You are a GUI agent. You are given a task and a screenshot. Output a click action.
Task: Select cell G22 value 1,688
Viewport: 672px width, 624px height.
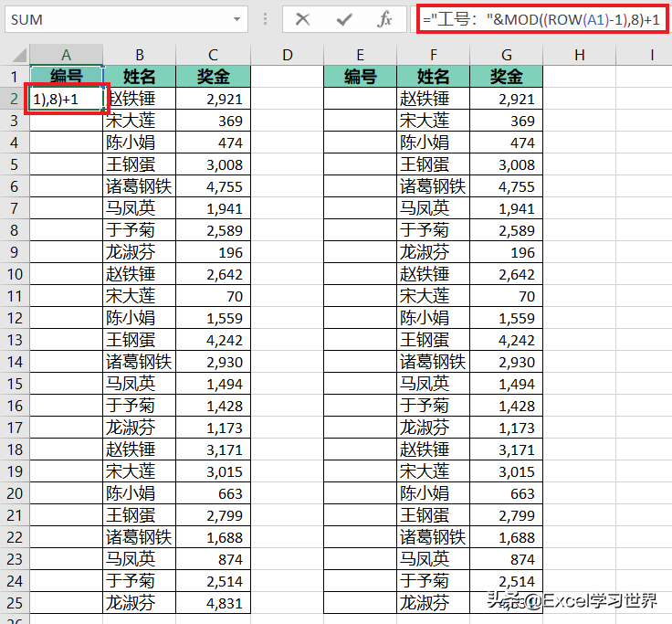[x=506, y=537]
